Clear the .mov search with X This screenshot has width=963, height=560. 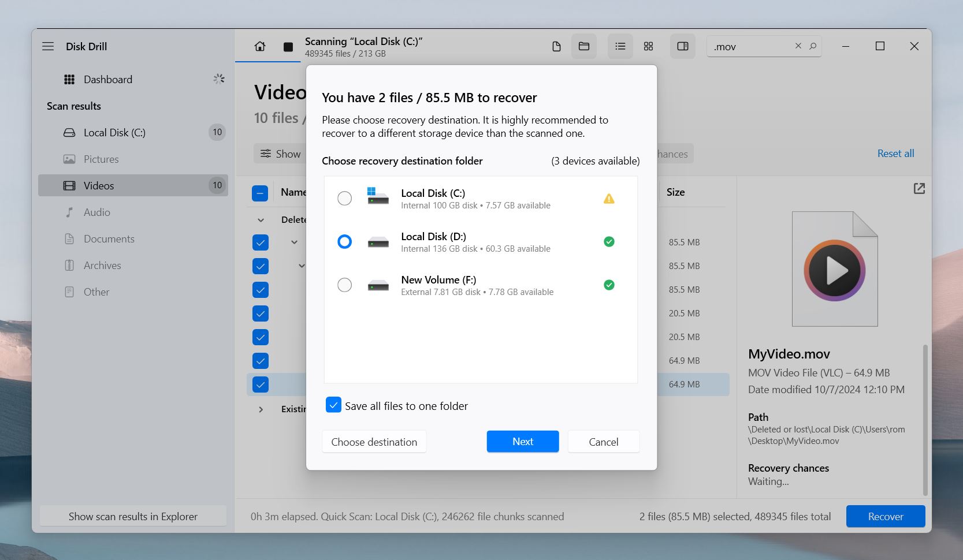[x=798, y=46]
